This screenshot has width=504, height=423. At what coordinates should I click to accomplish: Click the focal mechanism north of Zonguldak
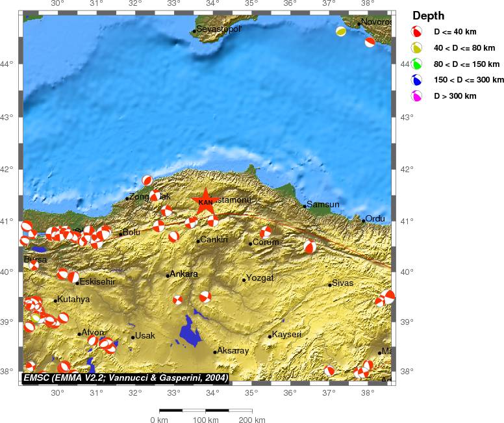147,180
